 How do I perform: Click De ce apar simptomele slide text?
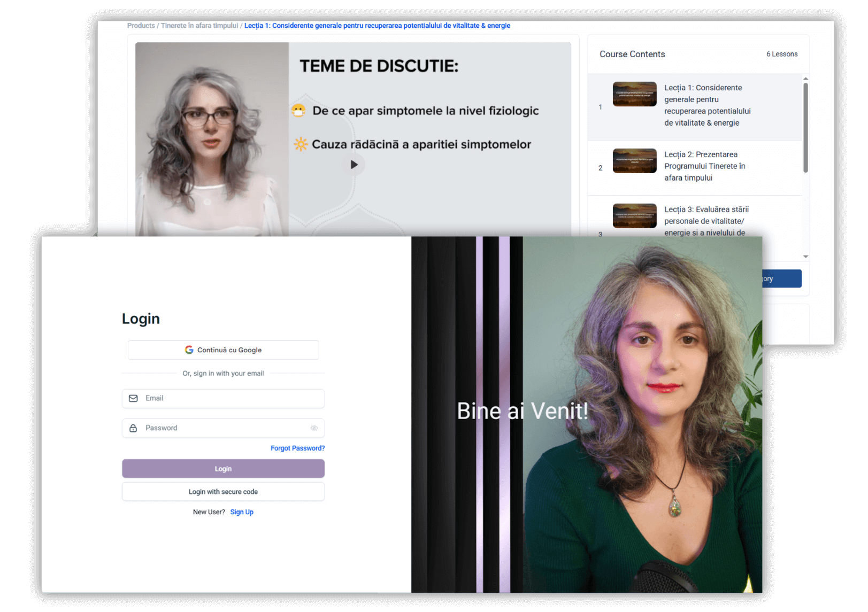tap(426, 111)
